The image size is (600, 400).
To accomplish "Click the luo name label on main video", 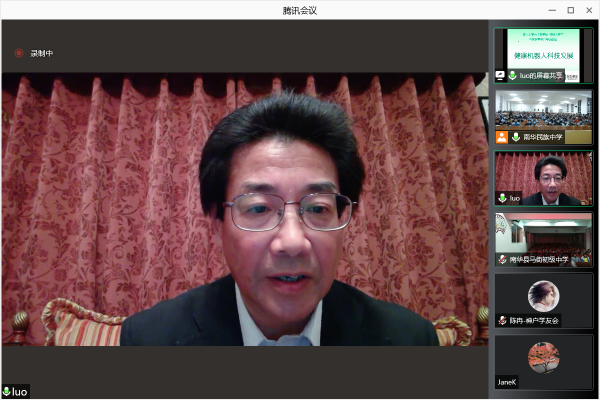I will (x=20, y=391).
